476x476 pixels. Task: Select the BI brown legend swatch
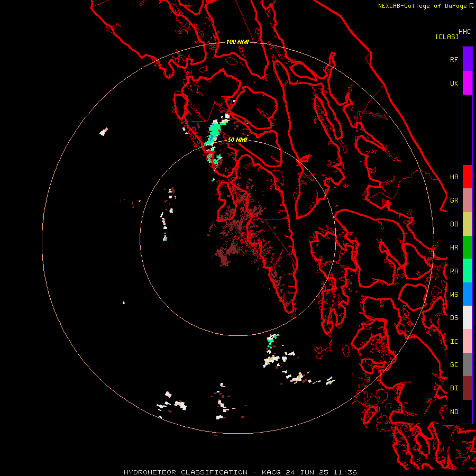(467, 388)
